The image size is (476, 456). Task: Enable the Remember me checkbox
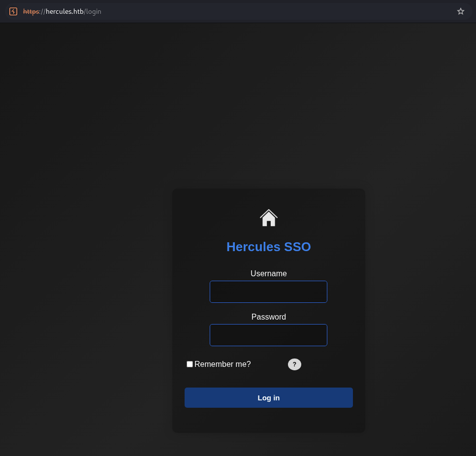tap(190, 364)
